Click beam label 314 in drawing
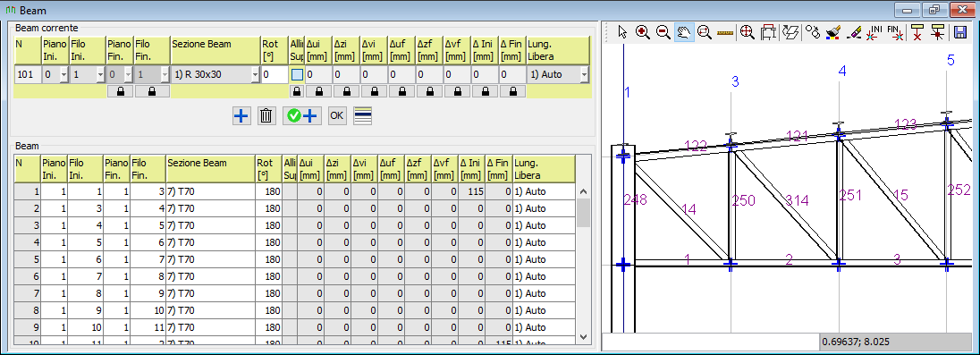Image resolution: width=980 pixels, height=355 pixels. pyautogui.click(x=797, y=200)
